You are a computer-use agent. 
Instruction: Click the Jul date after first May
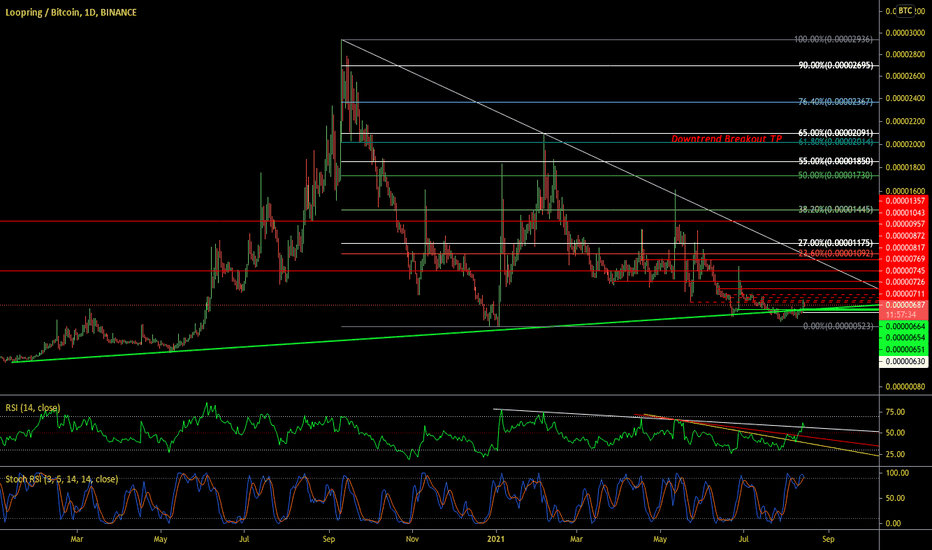[244, 539]
